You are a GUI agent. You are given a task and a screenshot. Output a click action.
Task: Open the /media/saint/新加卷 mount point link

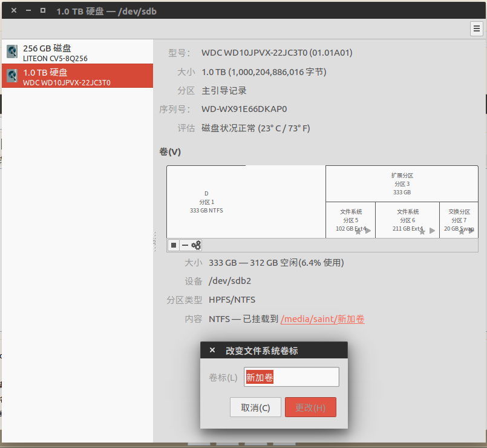pos(322,319)
